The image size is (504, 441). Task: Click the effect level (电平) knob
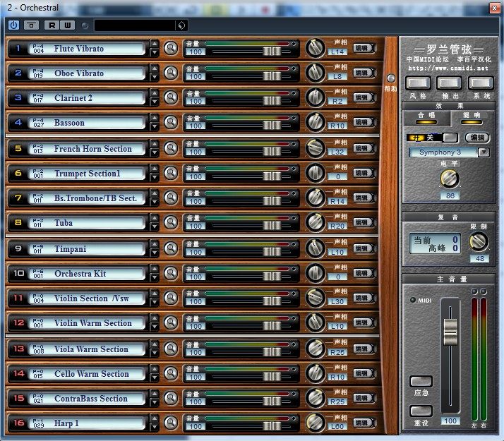coord(449,178)
